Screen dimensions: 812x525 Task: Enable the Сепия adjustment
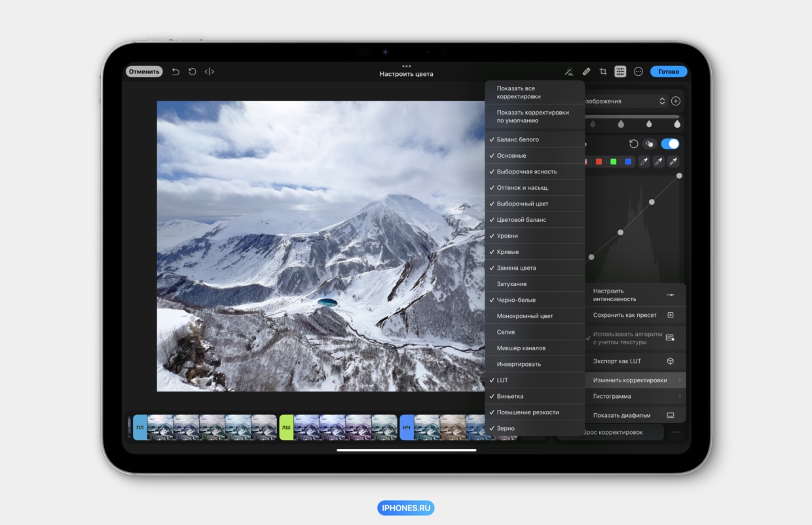535,332
